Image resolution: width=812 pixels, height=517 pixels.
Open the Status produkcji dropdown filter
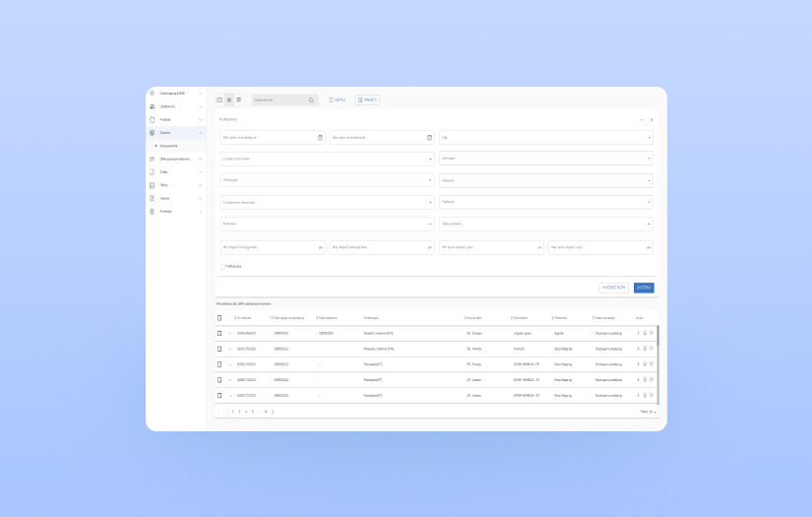(x=546, y=224)
